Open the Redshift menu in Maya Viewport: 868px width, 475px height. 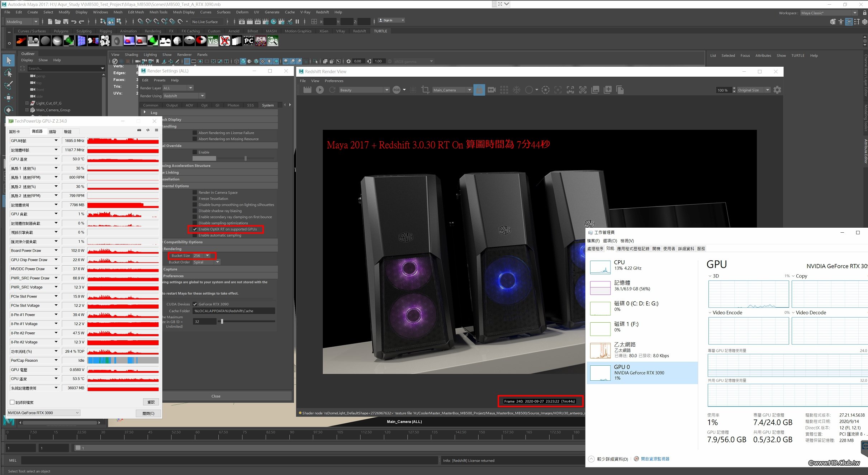322,12
